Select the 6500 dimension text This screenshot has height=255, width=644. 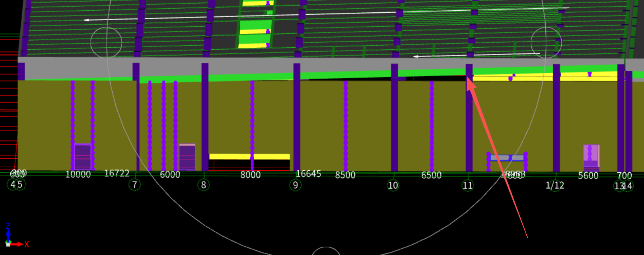coord(431,176)
